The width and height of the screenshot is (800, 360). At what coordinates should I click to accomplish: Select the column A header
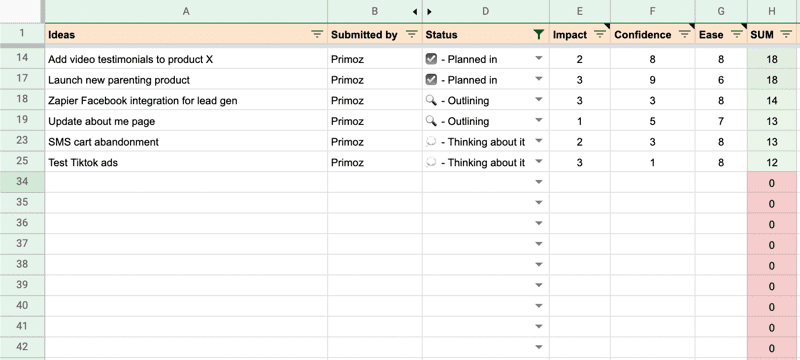(186, 11)
